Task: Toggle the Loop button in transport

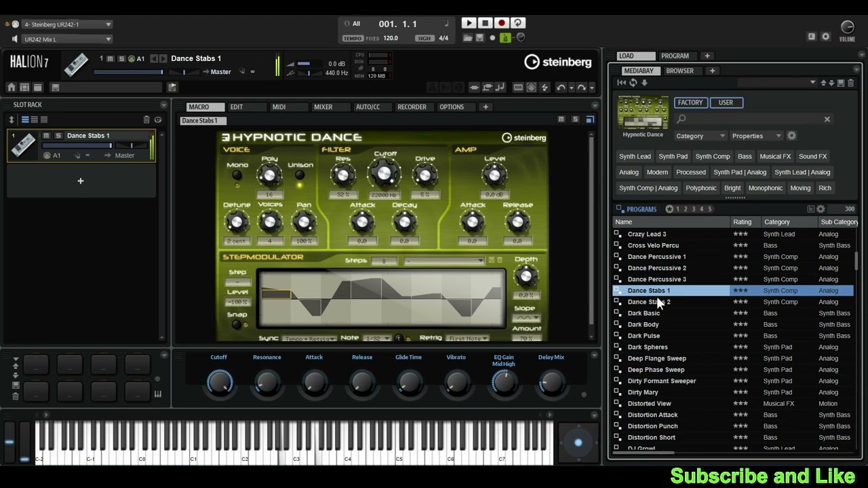Action: tap(518, 23)
